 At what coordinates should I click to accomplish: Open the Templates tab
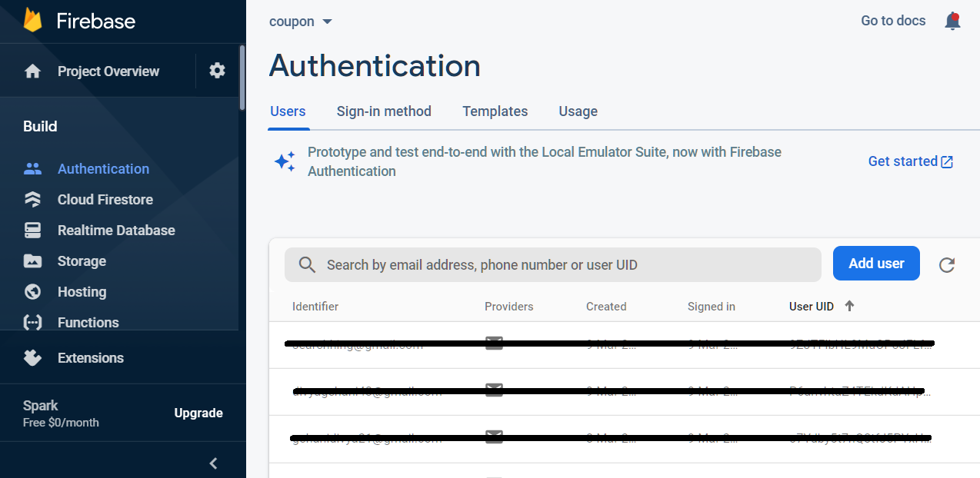tap(495, 111)
